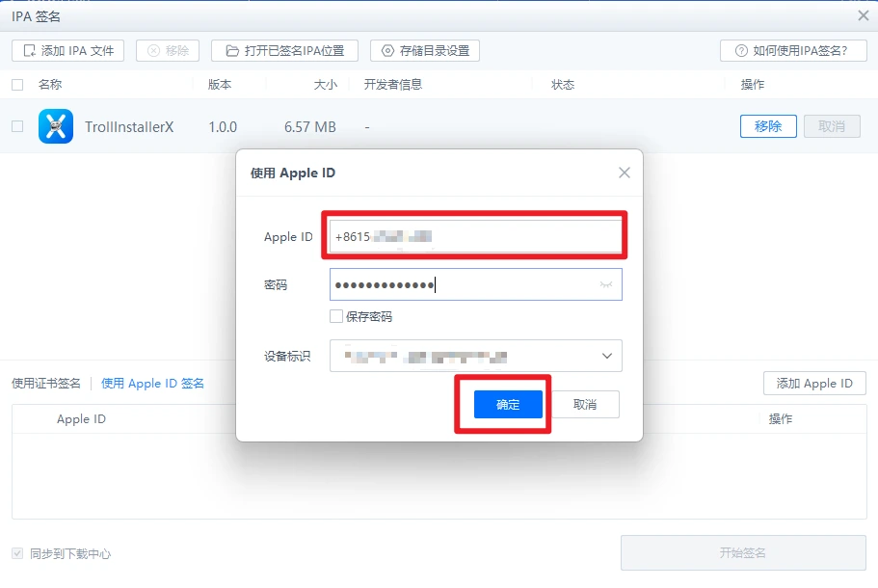This screenshot has width=878, height=588.
Task: Click the 添加 Apple ID button
Action: [814, 383]
